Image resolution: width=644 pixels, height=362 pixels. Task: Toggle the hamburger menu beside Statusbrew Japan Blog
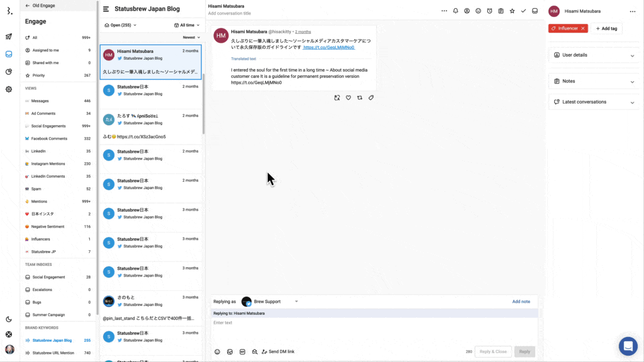point(106,9)
